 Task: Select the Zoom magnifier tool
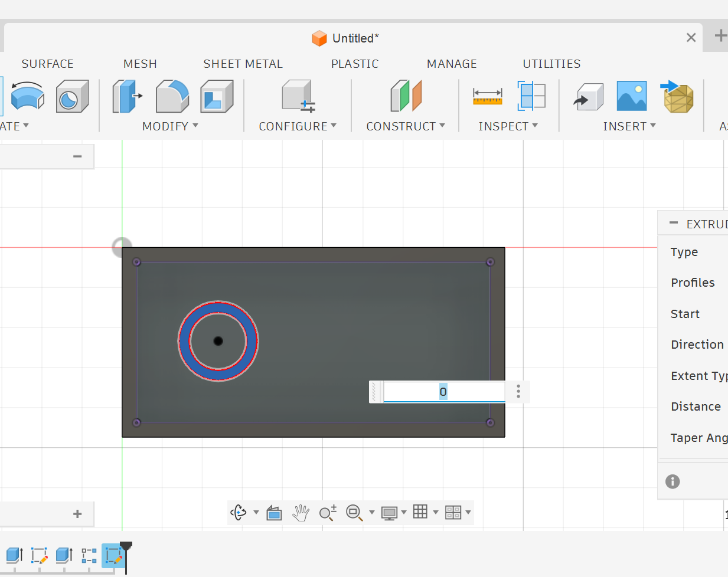click(328, 513)
